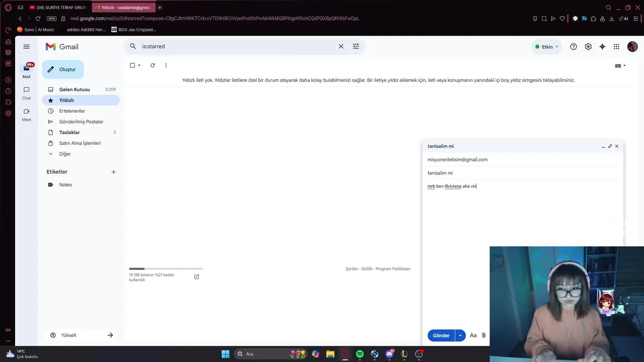Toggle the select all messages checkbox
The image size is (644, 362).
(132, 65)
